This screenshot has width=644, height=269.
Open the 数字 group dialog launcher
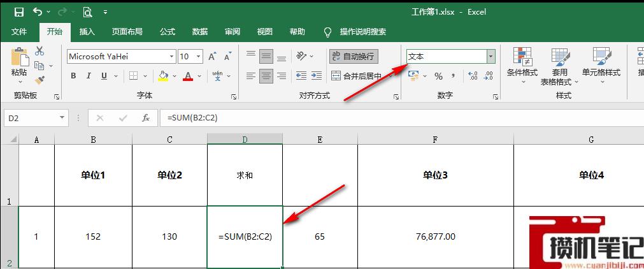(496, 97)
